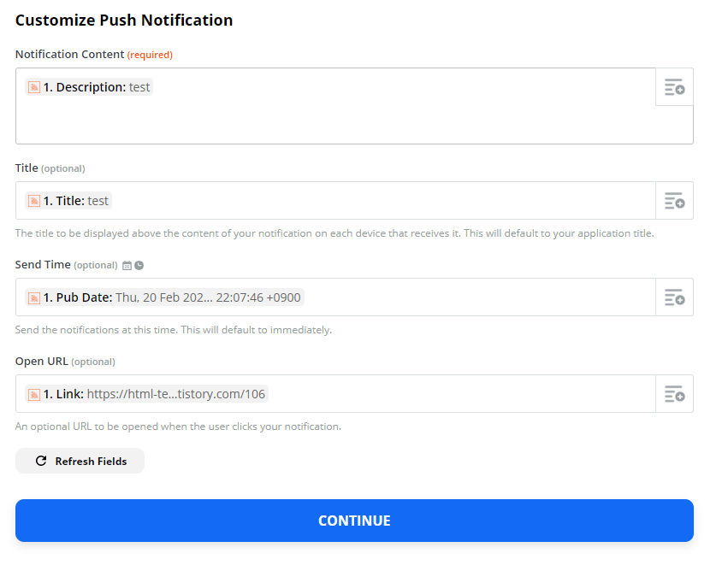The height and width of the screenshot is (565, 728).
Task: Click RSS icon in the Title pill
Action: coord(34,201)
